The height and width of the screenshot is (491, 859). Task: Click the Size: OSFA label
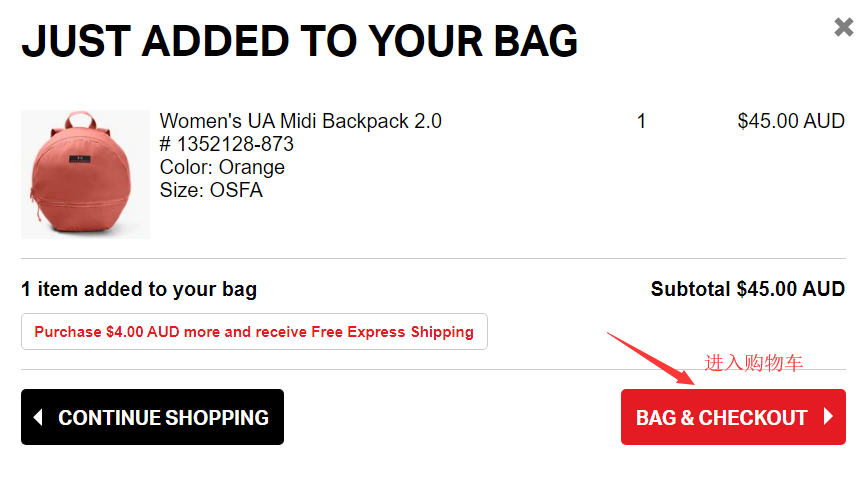[211, 190]
